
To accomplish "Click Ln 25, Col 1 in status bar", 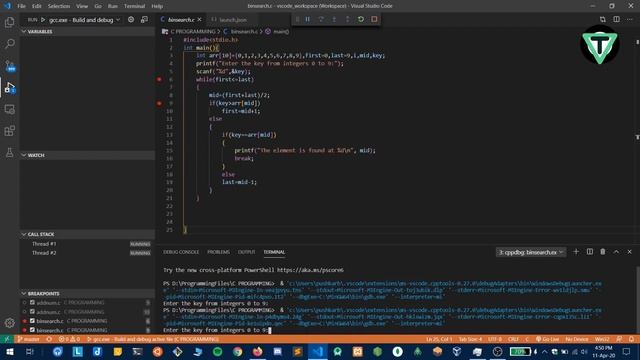I will 439,339.
